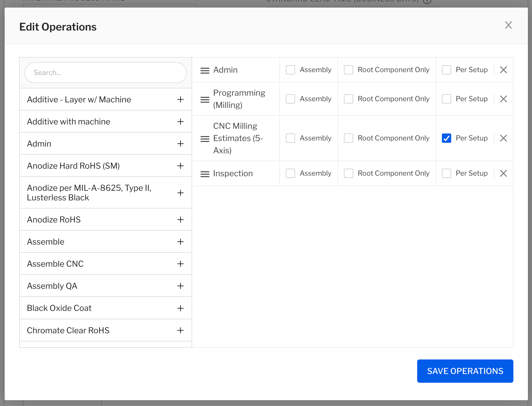
Task: Remove Programming (Milling) from selected operations
Action: [504, 99]
